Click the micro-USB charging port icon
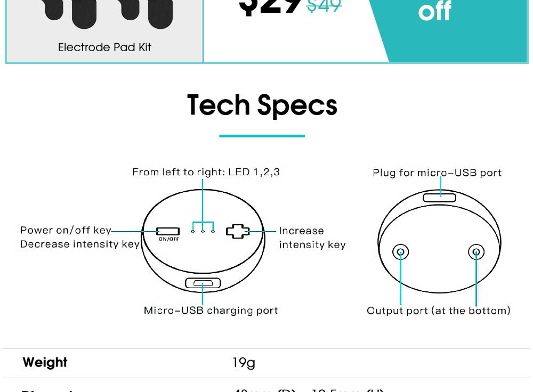The height and width of the screenshot is (392, 533). pyautogui.click(x=203, y=283)
